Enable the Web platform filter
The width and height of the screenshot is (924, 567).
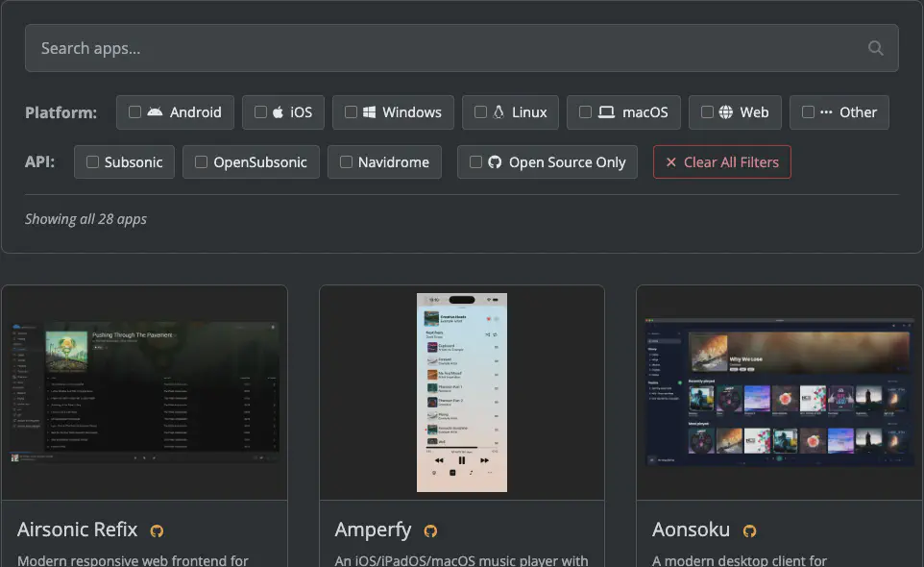(x=707, y=112)
